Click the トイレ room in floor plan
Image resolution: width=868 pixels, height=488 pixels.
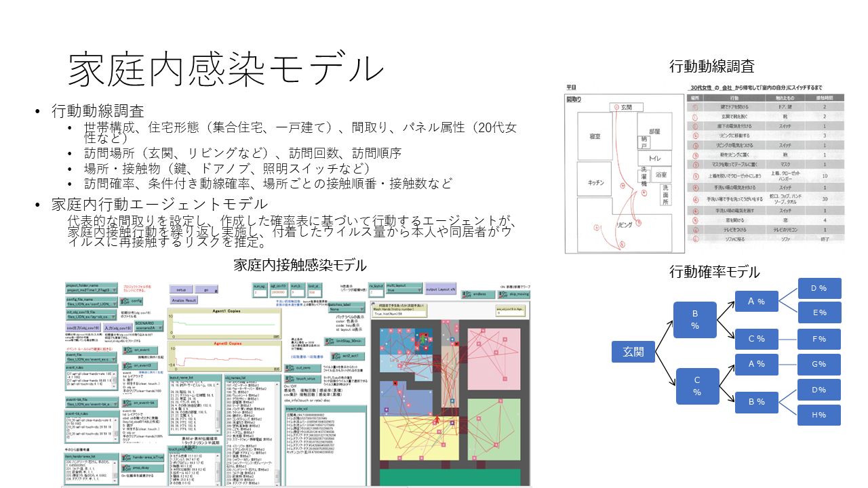point(654,157)
